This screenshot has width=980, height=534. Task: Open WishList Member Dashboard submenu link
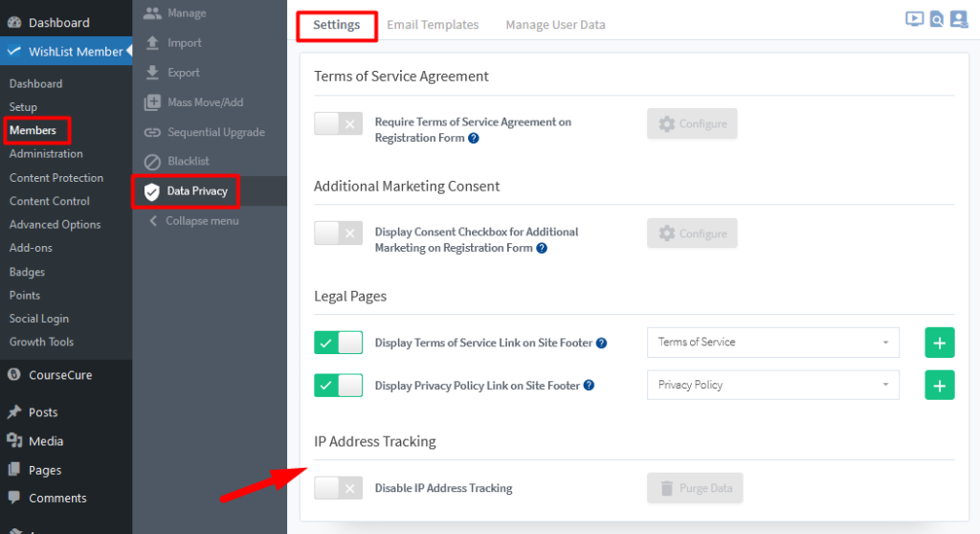[35, 84]
